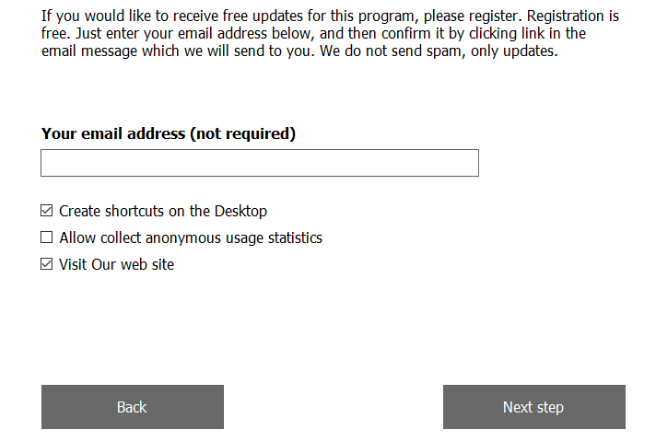Uncheck Create shortcuts on the Desktop checkbox
This screenshot has height=440, width=653.
pyautogui.click(x=47, y=211)
